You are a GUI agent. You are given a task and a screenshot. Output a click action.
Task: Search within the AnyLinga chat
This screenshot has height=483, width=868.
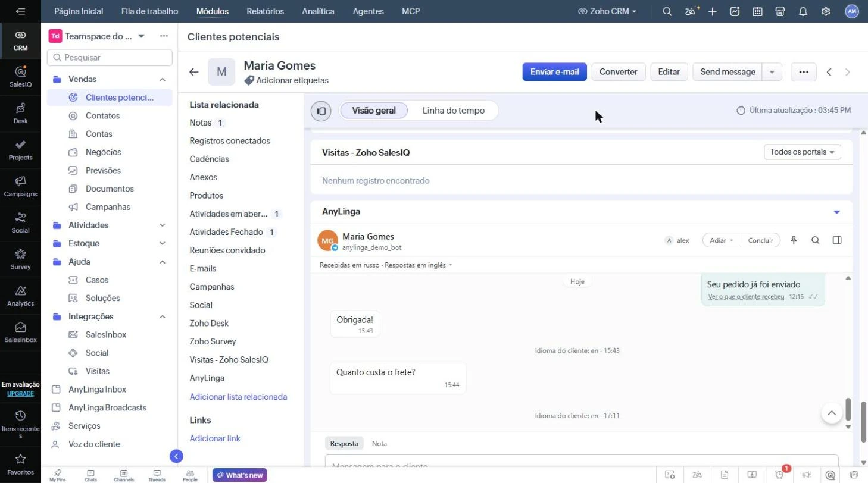click(816, 240)
